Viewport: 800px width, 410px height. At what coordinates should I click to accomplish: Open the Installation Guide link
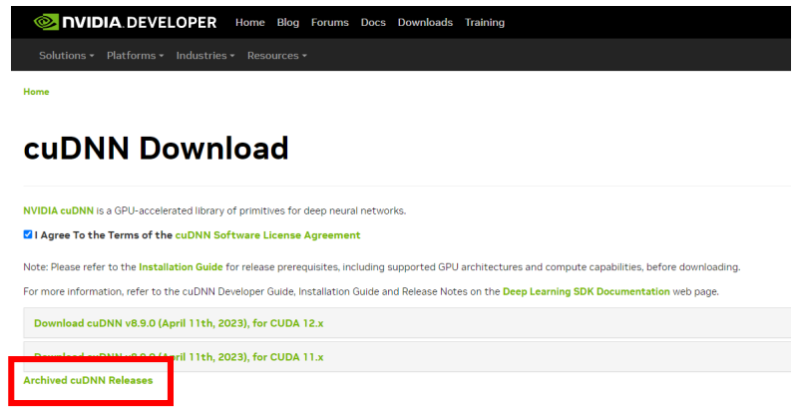tap(181, 267)
